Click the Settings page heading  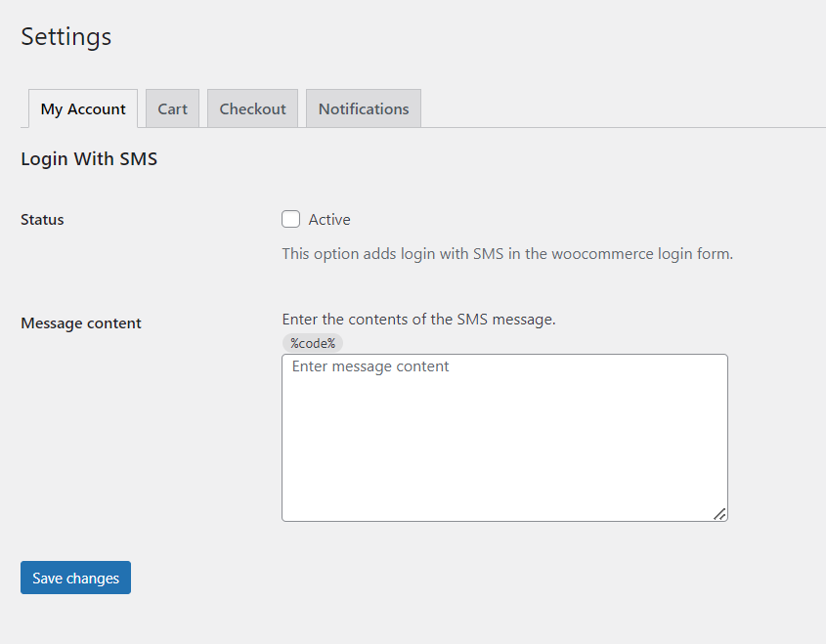pyautogui.click(x=65, y=36)
